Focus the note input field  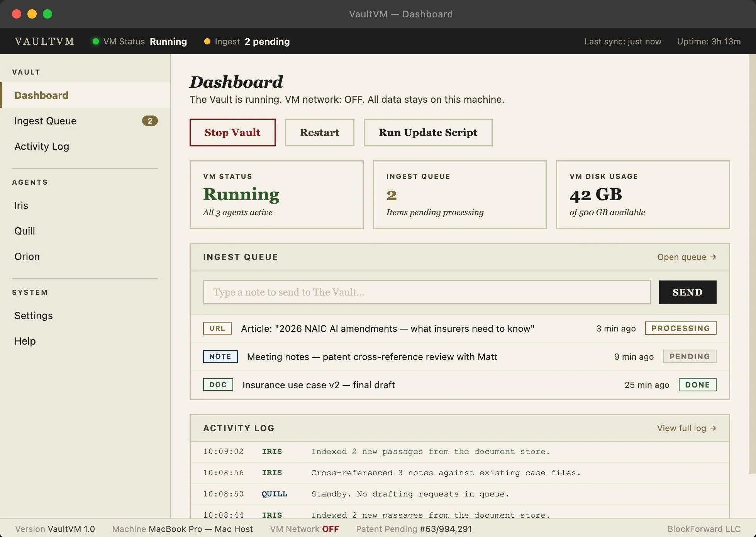point(427,292)
